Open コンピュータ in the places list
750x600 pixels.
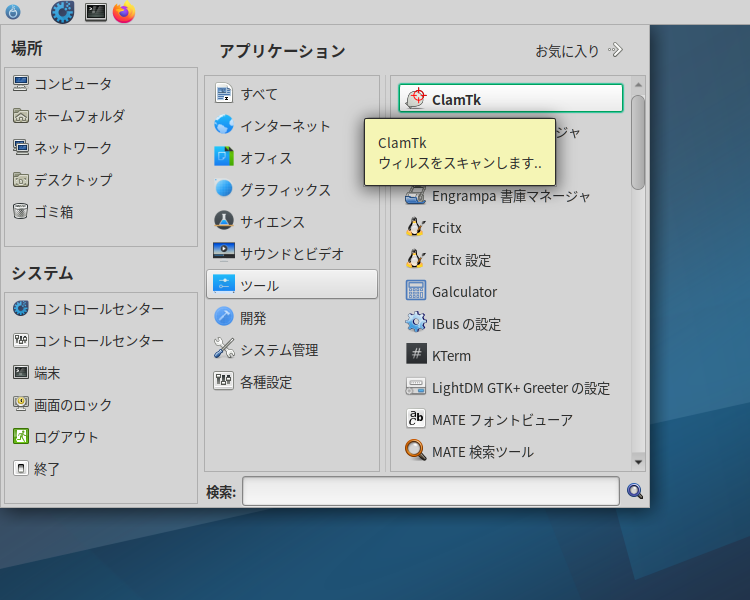[x=101, y=84]
